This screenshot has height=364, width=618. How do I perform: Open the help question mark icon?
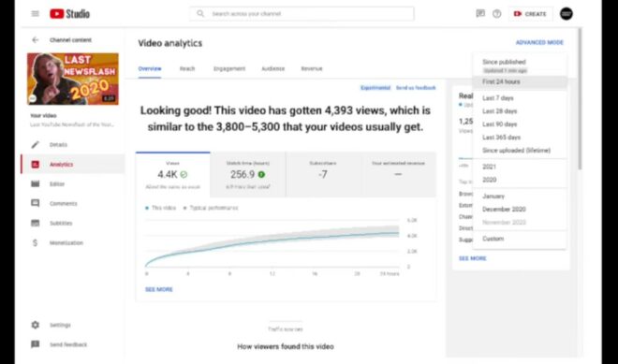point(496,14)
